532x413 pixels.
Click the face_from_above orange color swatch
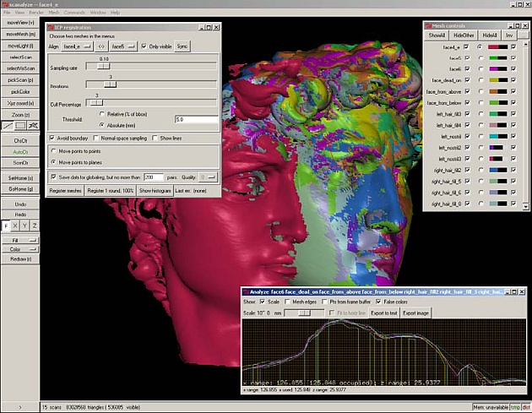pyautogui.click(x=497, y=91)
